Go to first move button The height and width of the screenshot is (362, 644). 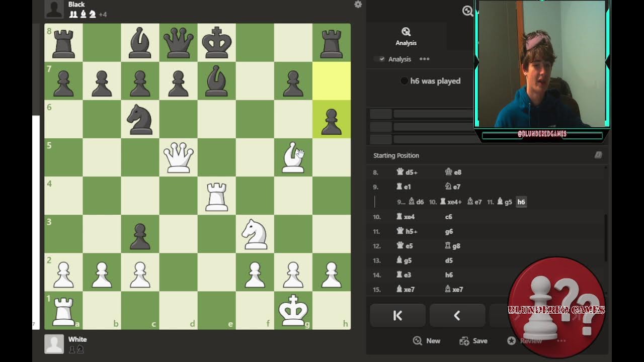[x=397, y=315]
